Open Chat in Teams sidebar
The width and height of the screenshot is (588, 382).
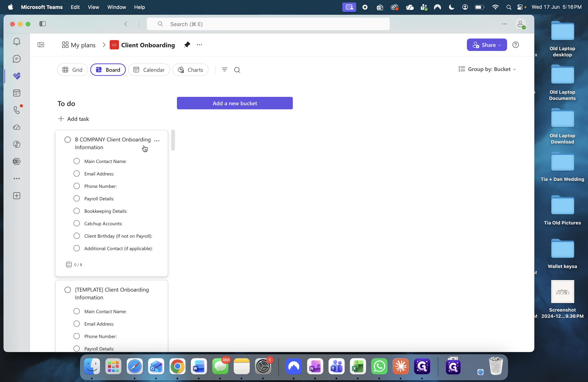click(17, 59)
